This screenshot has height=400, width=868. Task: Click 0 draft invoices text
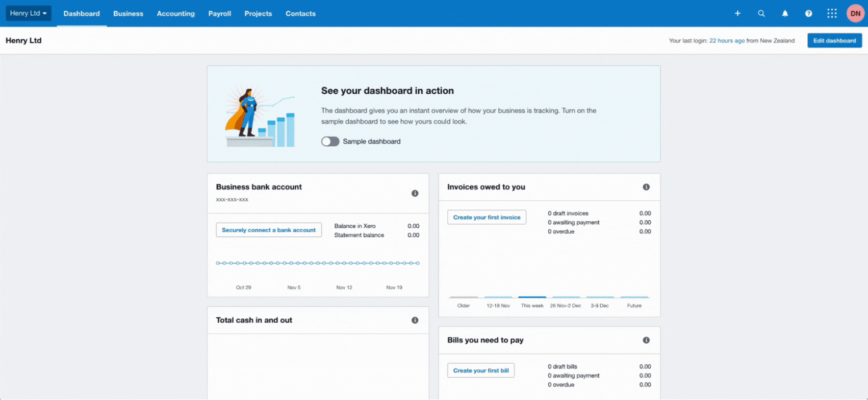[568, 214]
